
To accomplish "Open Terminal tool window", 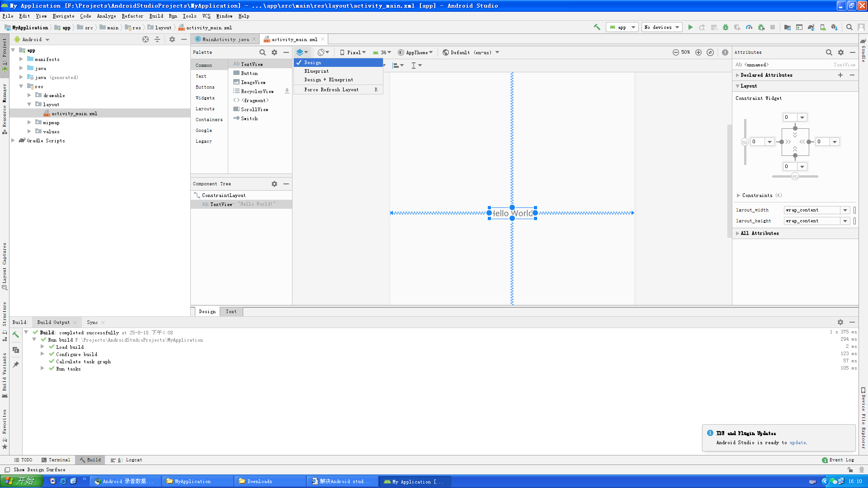I will [x=56, y=460].
